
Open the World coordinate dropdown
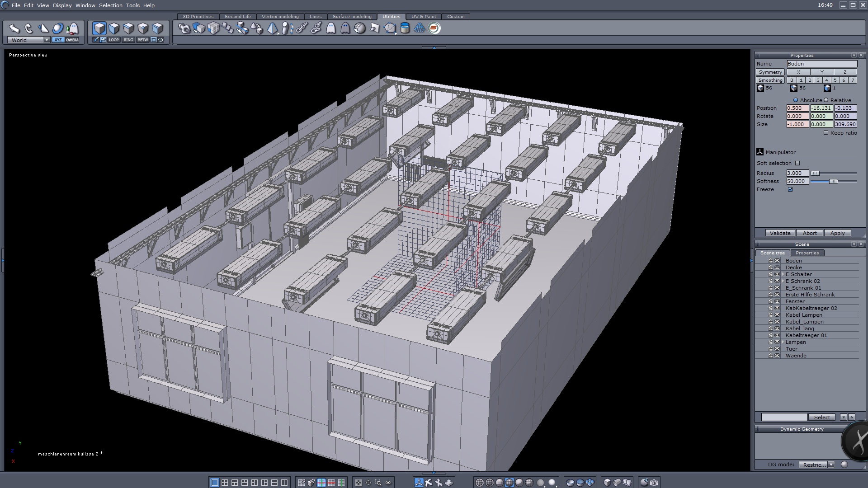pyautogui.click(x=47, y=40)
